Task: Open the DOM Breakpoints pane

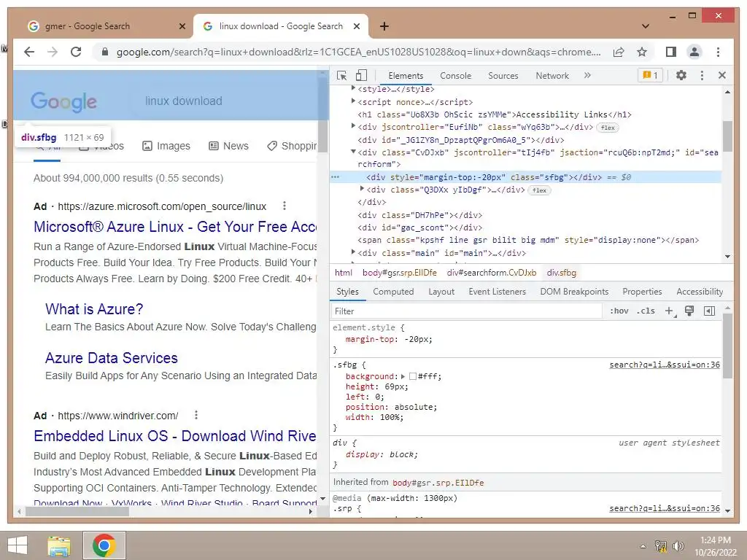Action: click(x=574, y=292)
